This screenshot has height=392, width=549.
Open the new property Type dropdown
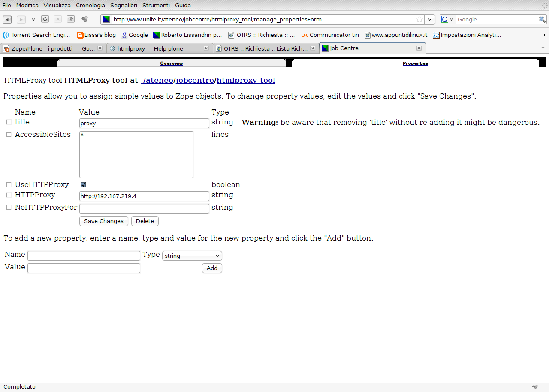192,256
